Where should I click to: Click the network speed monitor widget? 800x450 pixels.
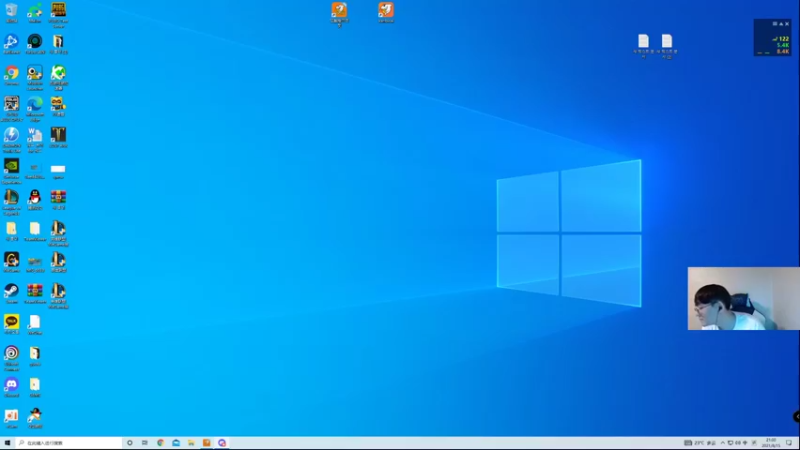point(772,38)
